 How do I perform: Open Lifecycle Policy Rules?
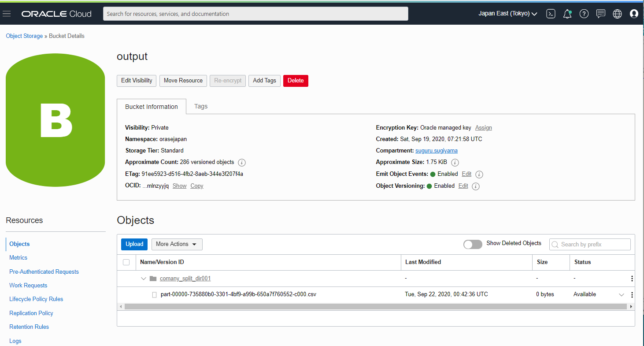pyautogui.click(x=36, y=299)
